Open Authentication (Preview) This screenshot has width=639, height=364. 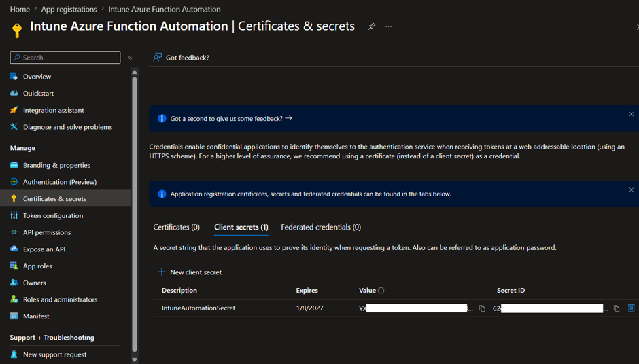[x=60, y=182]
